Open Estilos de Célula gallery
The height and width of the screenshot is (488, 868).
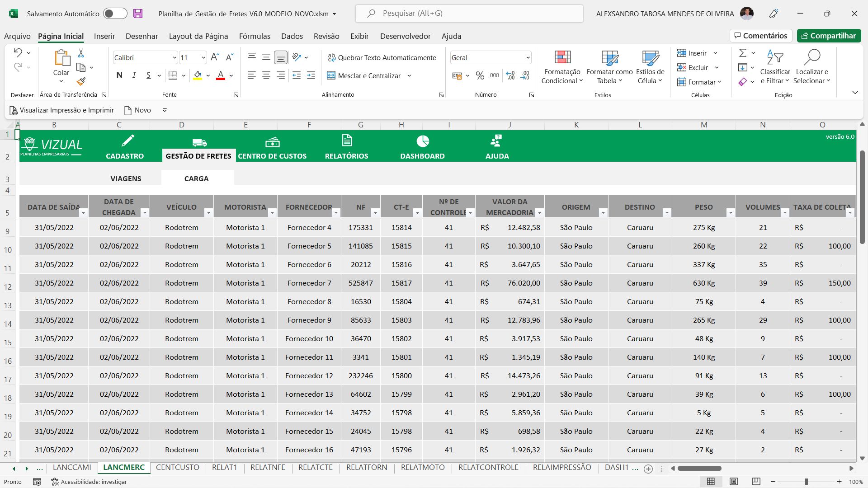(x=650, y=67)
